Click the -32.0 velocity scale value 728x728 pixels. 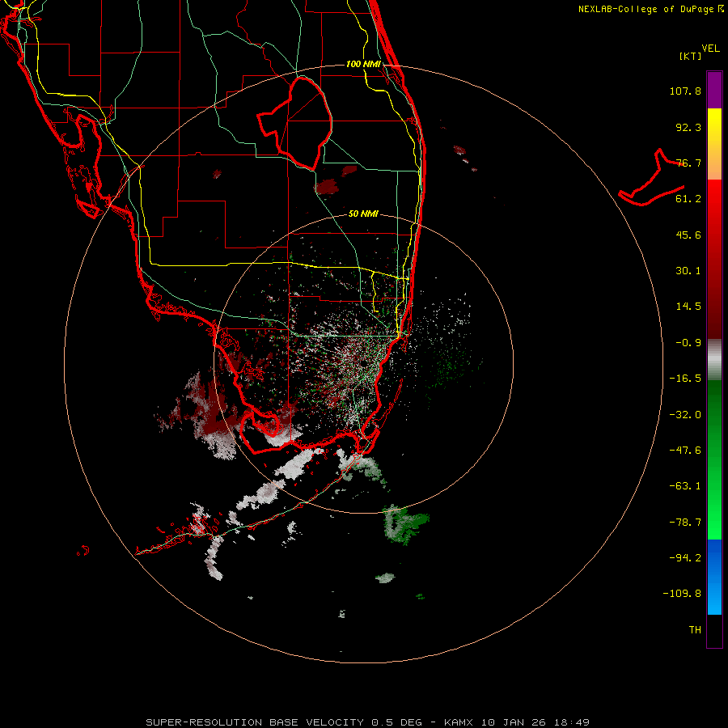pyautogui.click(x=685, y=415)
